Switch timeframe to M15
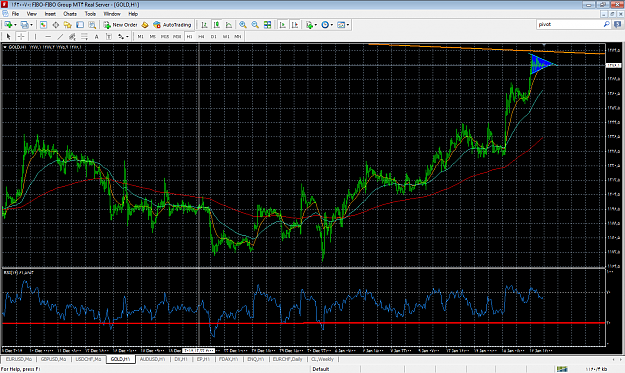The width and height of the screenshot is (625, 373). click(x=165, y=37)
